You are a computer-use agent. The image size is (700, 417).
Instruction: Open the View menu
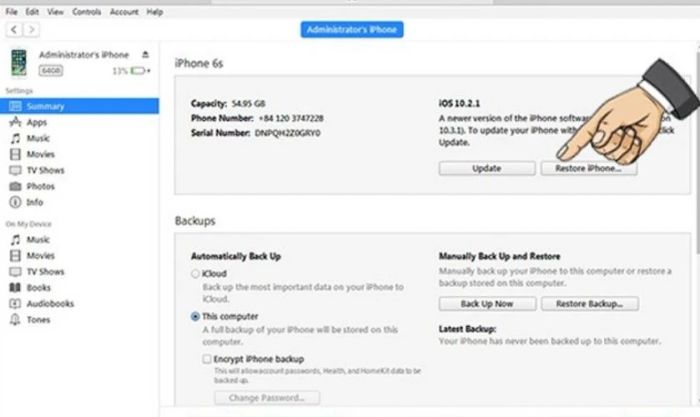tap(55, 12)
